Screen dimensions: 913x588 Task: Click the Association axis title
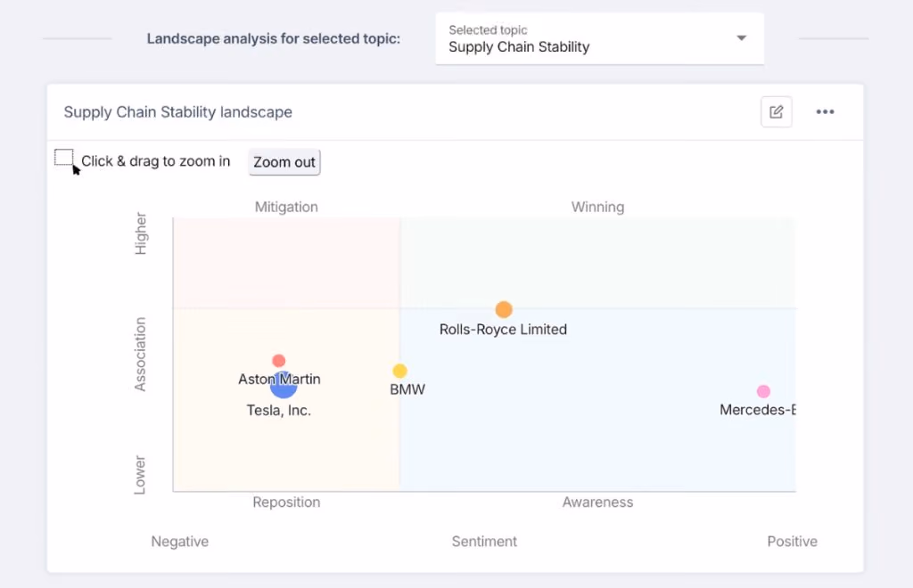[x=140, y=355]
